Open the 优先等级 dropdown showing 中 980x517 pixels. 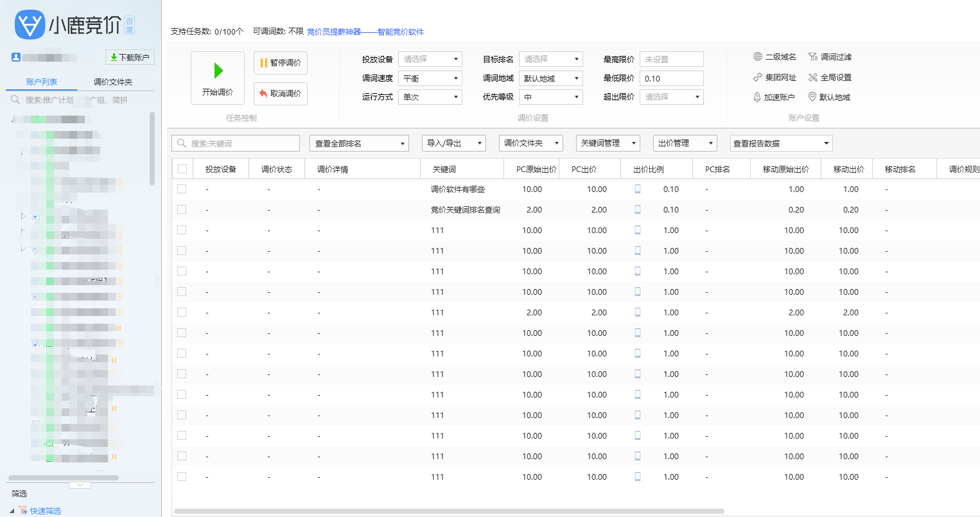tap(551, 97)
